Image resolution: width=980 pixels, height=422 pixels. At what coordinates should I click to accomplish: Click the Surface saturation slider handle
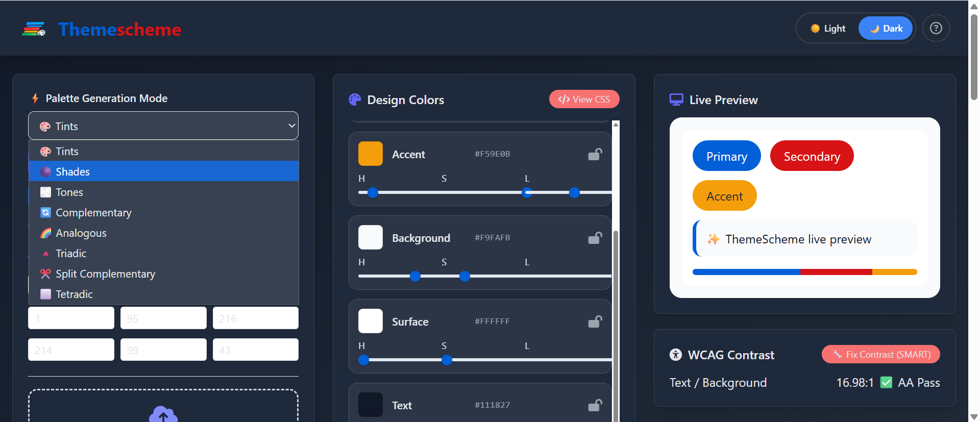point(447,360)
